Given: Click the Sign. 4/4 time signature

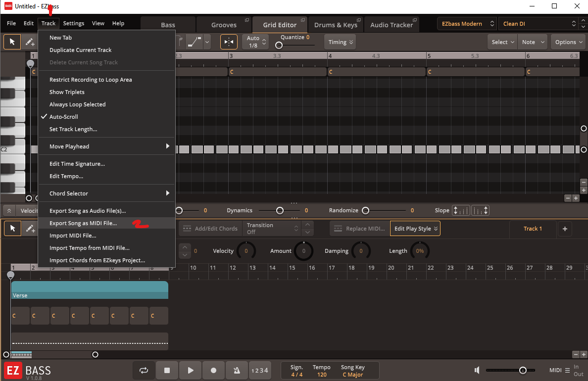Looking at the screenshot, I should pyautogui.click(x=296, y=371).
